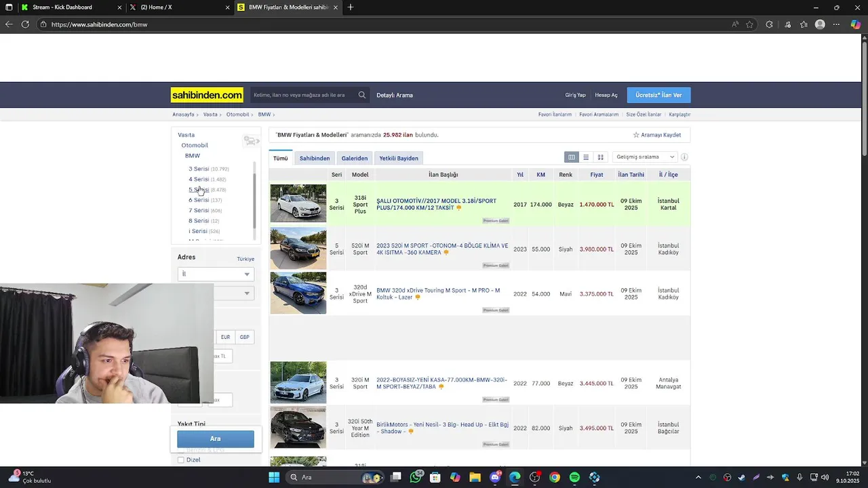The image size is (868, 488).
Task: Open Task View on the taskbar
Action: click(396, 477)
